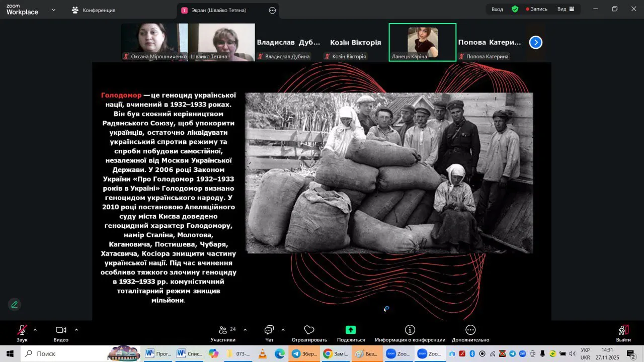The width and height of the screenshot is (644, 362).
Task: Show next participants with the arrow button
Action: [536, 43]
